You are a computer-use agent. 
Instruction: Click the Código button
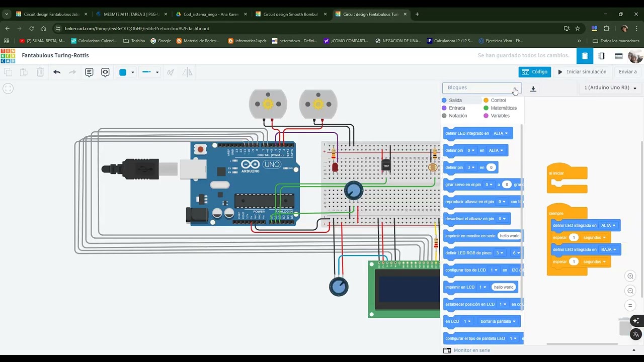535,72
